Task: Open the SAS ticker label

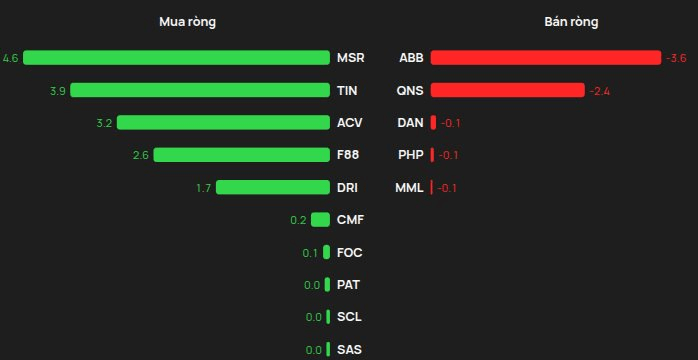Action: tap(349, 350)
